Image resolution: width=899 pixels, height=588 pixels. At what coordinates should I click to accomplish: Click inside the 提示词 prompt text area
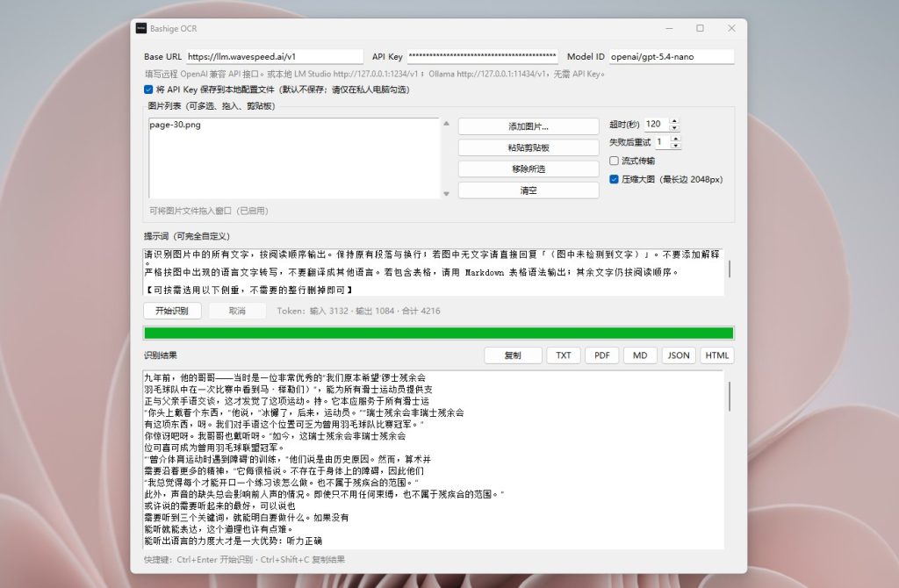(434, 272)
